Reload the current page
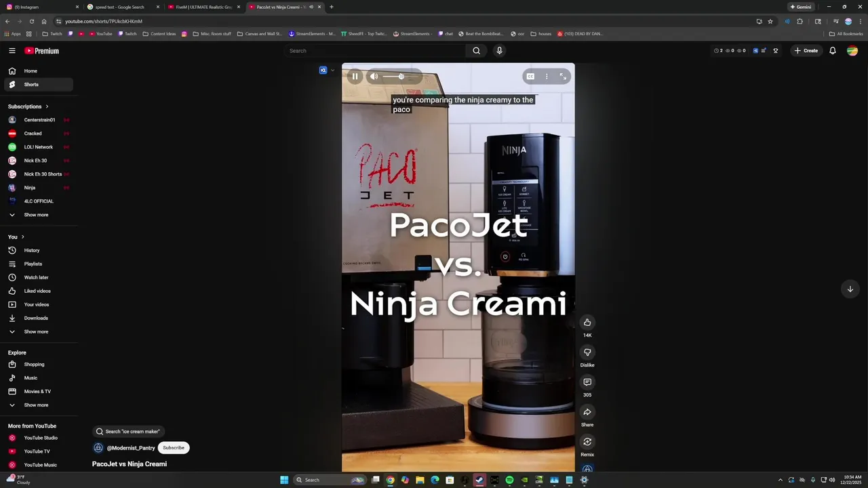The height and width of the screenshot is (488, 868). point(31,21)
